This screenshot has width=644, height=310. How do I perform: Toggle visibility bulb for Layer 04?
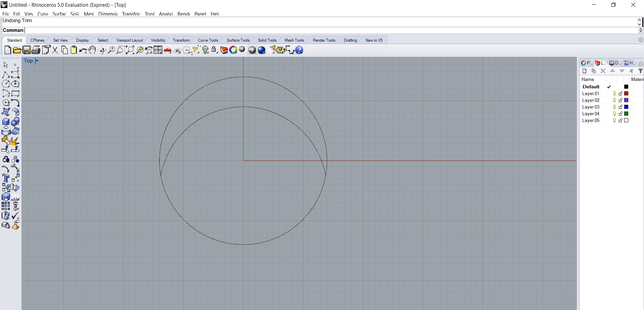tap(614, 114)
